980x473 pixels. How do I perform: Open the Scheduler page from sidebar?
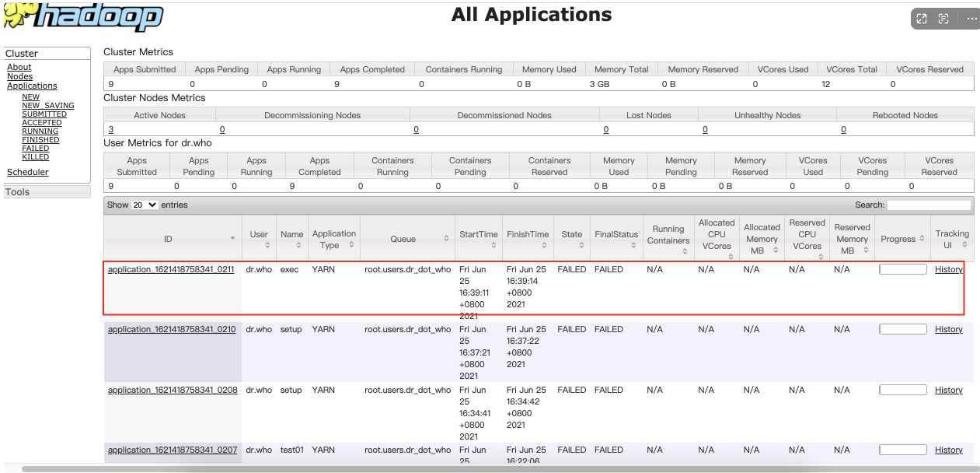point(28,172)
